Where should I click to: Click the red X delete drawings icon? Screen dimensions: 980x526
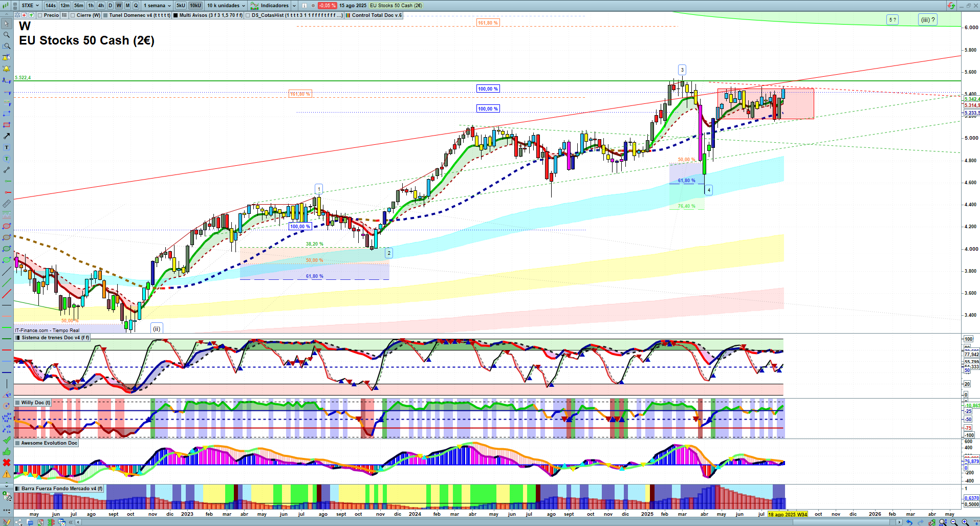click(7, 463)
